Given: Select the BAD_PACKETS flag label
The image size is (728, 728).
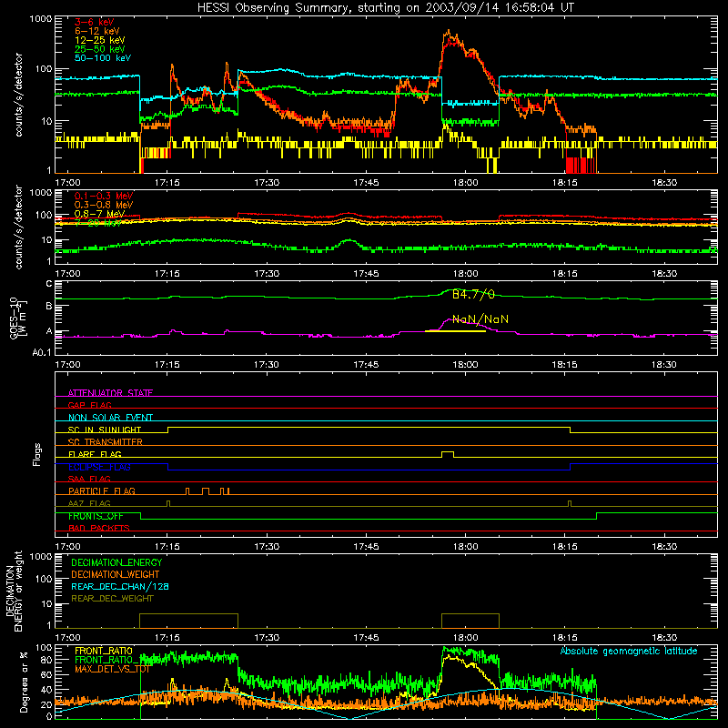Looking at the screenshot, I should pos(99,528).
